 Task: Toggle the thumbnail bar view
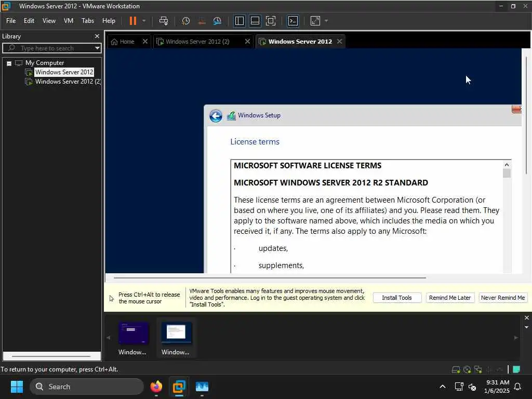[x=255, y=21]
